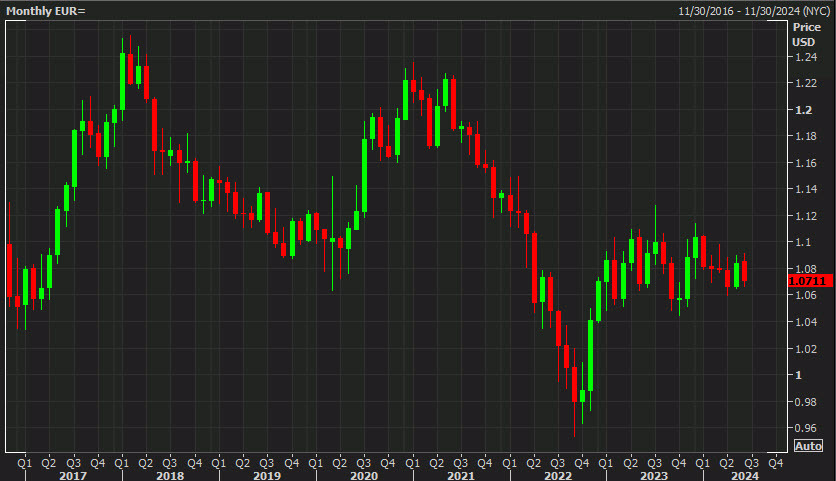Select the 2020 year label on time axis
This screenshot has width=836, height=481.
pyautogui.click(x=364, y=476)
